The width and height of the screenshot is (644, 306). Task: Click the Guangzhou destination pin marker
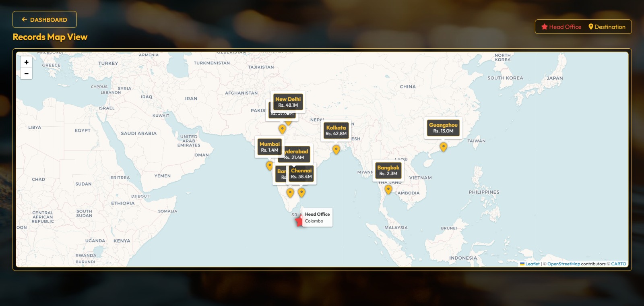point(443,147)
